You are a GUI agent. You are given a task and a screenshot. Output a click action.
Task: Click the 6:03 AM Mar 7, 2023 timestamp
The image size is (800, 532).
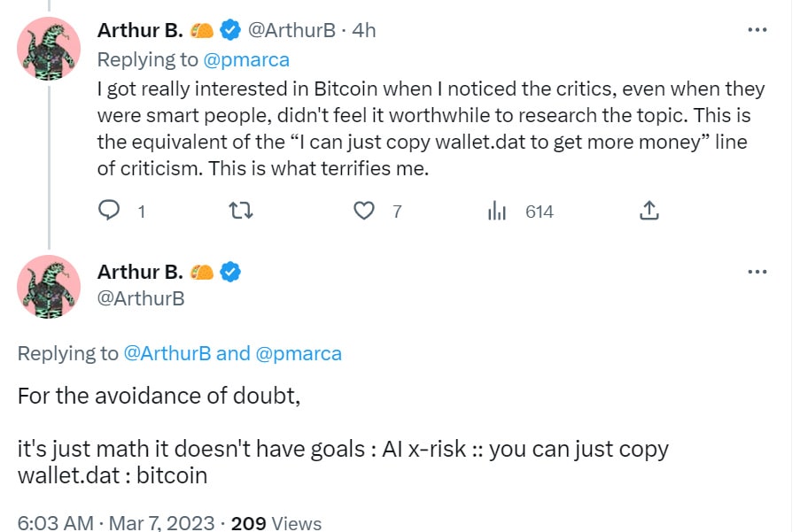[x=116, y=523]
